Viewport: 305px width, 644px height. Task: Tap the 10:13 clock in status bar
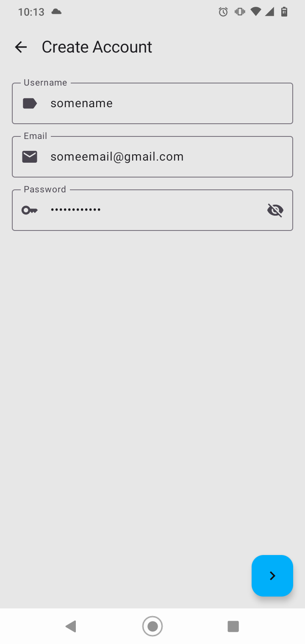click(31, 12)
